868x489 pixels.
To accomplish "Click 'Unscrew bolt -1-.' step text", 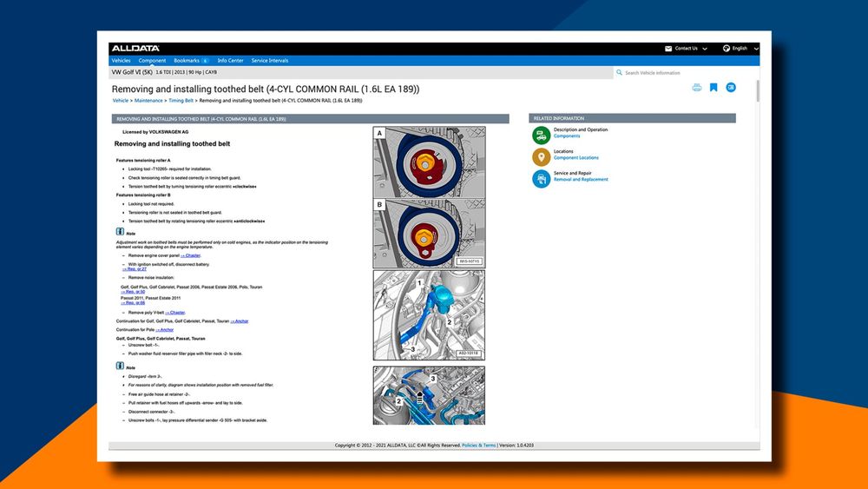I will (143, 345).
